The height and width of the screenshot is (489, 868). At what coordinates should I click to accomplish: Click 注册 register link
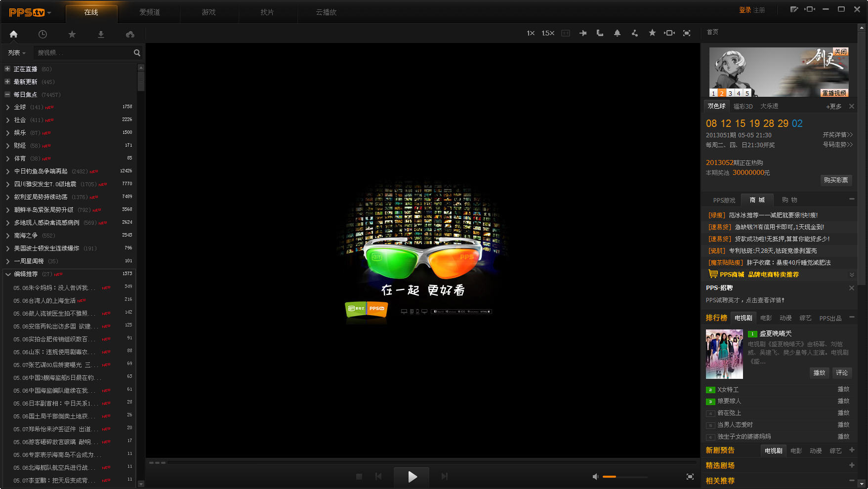click(x=759, y=10)
